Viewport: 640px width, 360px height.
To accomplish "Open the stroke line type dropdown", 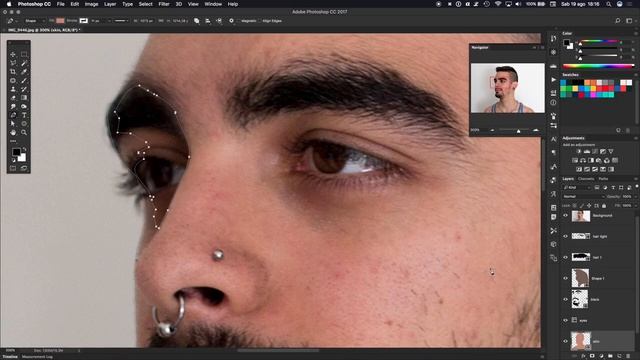I will point(121,21).
